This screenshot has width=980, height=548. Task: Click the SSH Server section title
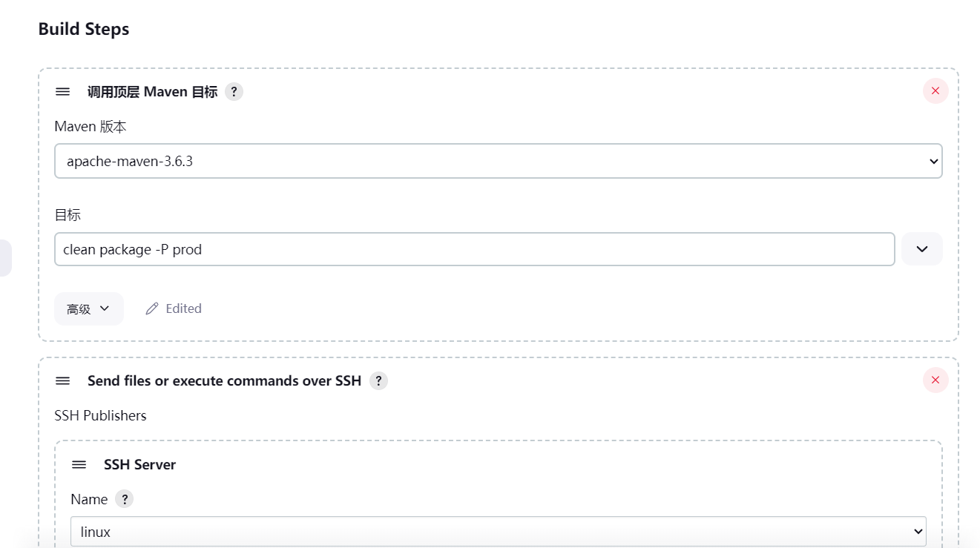[139, 465]
